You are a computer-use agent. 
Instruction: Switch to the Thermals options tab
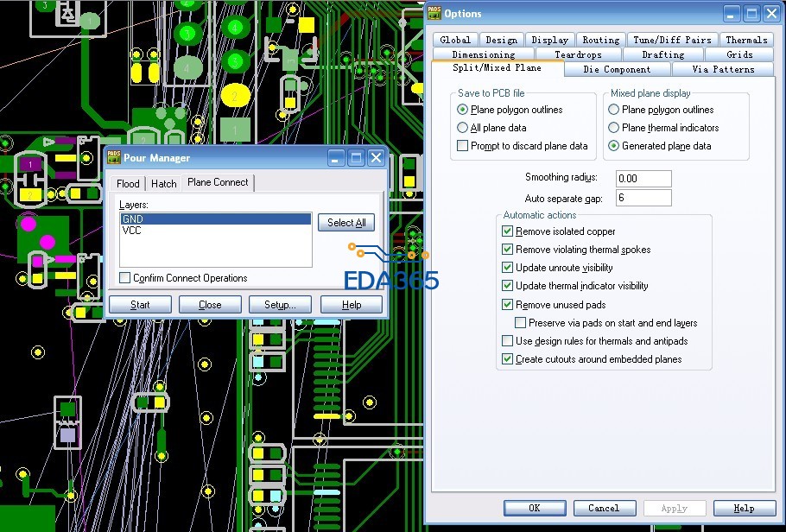pyautogui.click(x=746, y=40)
